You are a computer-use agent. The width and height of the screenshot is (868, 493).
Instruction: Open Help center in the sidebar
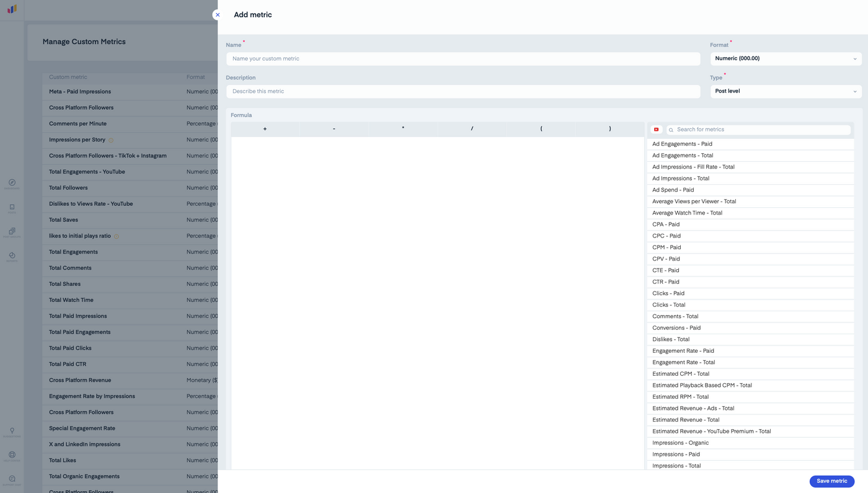point(12,456)
